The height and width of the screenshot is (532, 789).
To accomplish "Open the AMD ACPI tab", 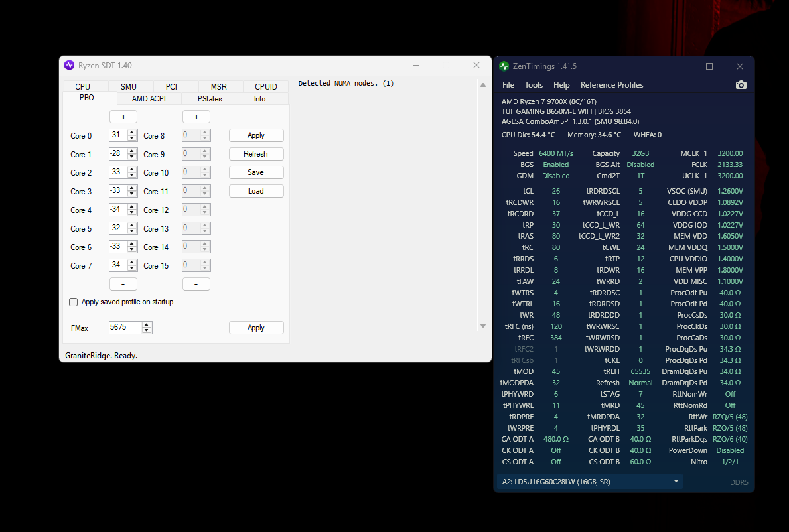I will (149, 99).
